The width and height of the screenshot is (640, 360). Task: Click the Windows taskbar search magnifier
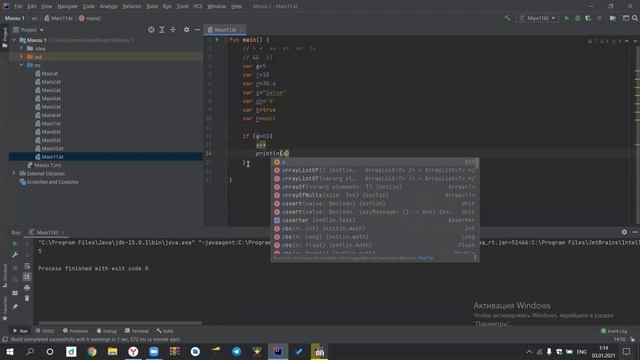point(30,352)
